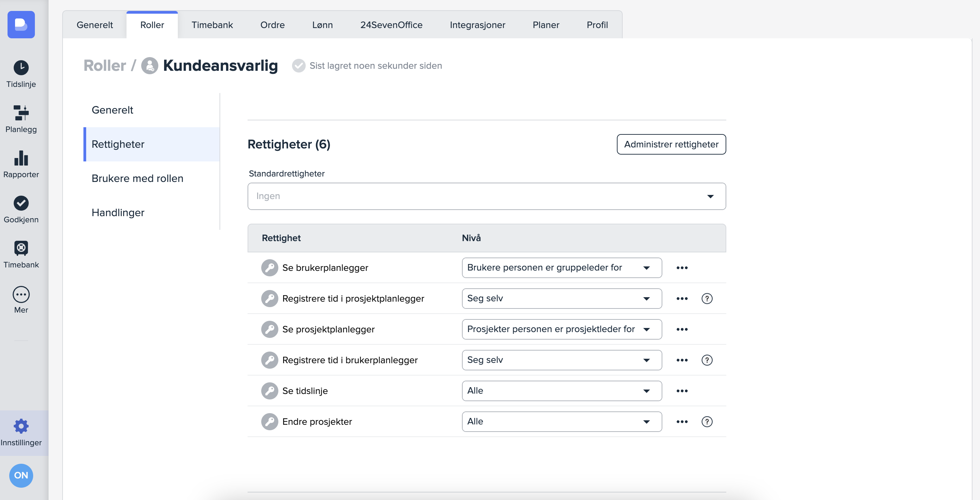Click the Mer ellipsis icon
Viewport: 980px width, 500px height.
coord(21,294)
